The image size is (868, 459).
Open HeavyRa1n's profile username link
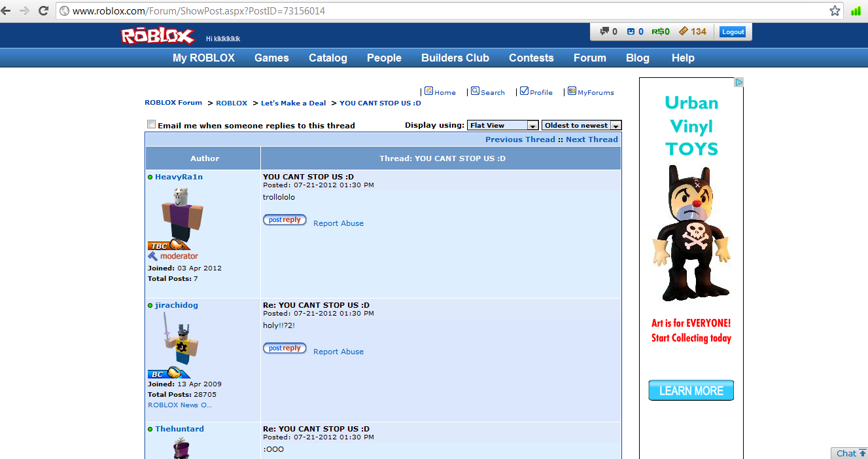click(179, 177)
